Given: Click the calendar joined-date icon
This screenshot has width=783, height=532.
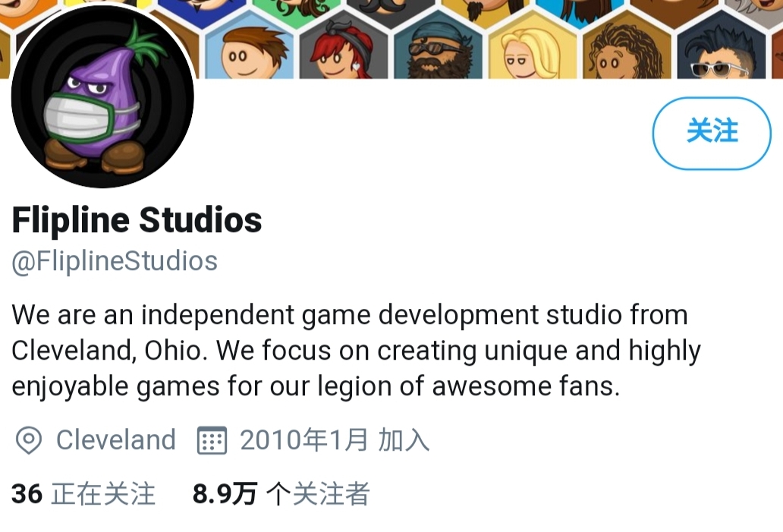Looking at the screenshot, I should [212, 440].
